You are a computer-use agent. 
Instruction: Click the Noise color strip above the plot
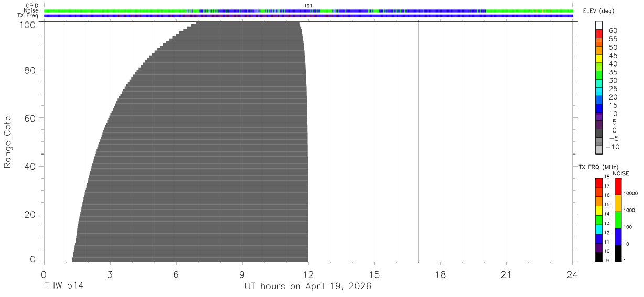(308, 10)
